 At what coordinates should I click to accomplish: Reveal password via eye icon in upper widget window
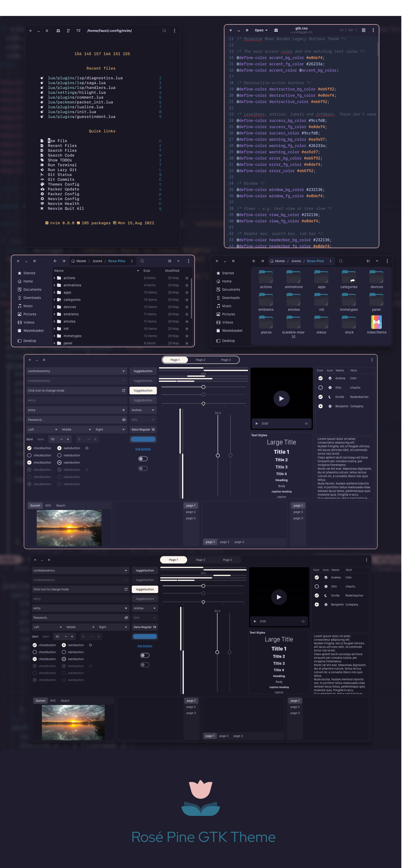pos(124,420)
